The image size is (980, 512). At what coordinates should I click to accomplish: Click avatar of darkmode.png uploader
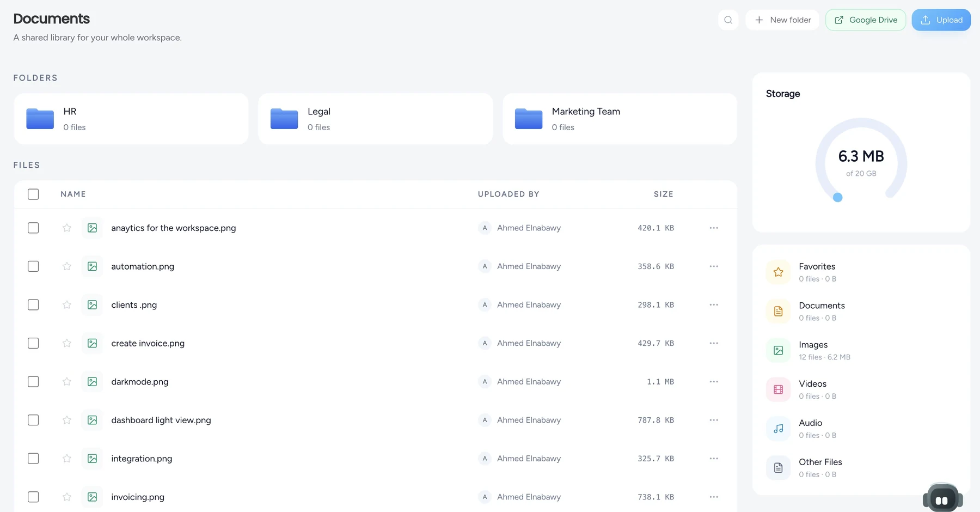[485, 382]
